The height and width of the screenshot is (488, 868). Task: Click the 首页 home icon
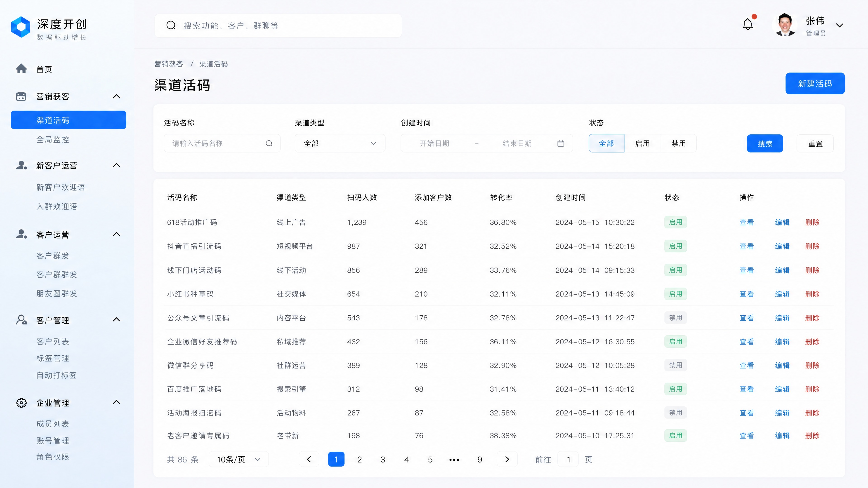click(x=21, y=69)
